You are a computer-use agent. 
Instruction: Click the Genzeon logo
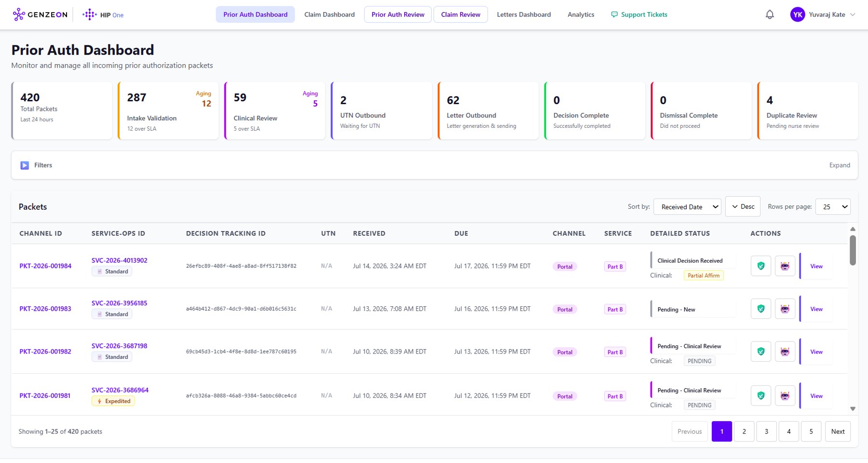tap(40, 14)
